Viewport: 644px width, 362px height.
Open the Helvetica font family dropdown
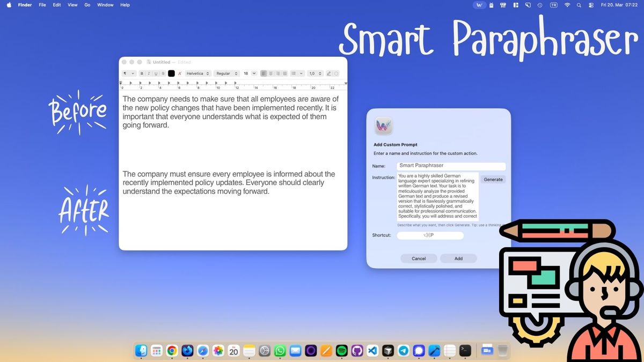(x=198, y=73)
